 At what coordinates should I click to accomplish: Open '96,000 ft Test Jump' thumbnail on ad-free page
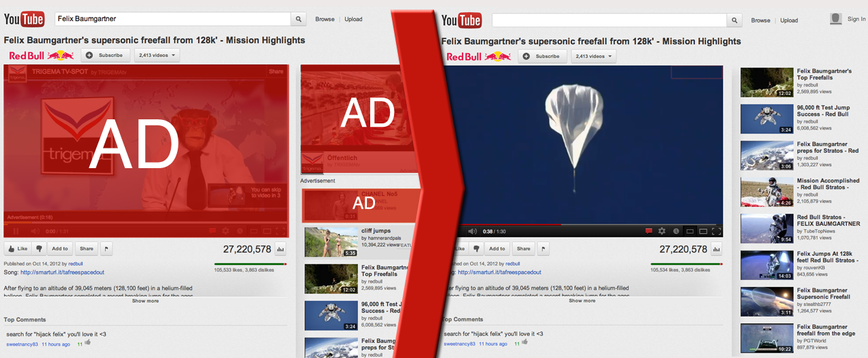coord(767,119)
